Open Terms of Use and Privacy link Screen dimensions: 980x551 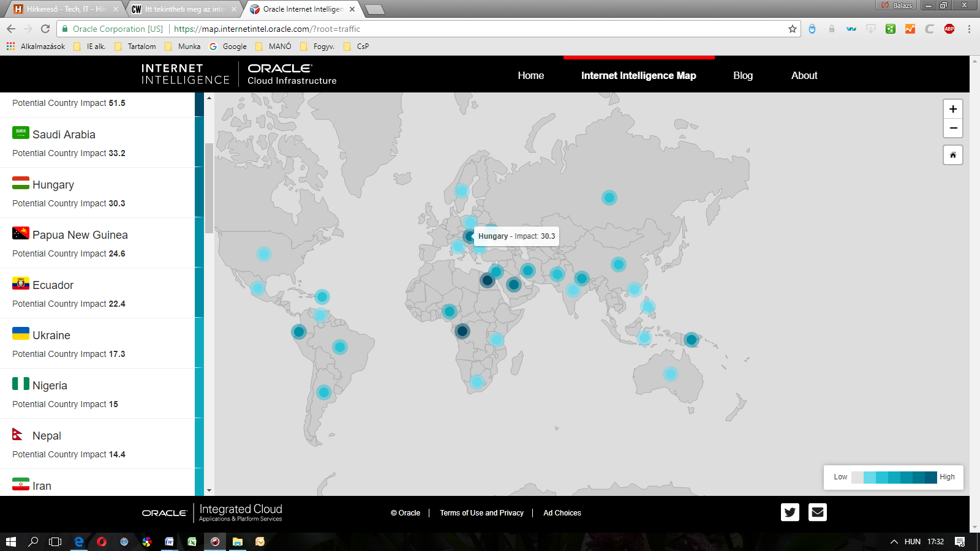pyautogui.click(x=481, y=513)
